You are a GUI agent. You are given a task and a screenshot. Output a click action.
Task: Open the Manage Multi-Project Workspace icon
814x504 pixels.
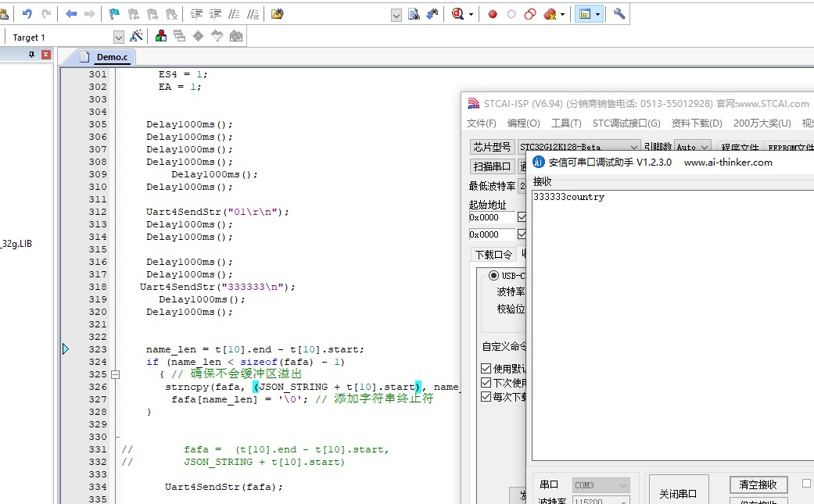tap(180, 36)
